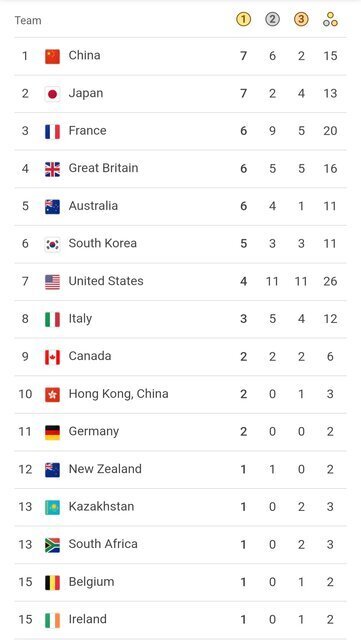Click the Canada flag icon
361x640 pixels.
tap(52, 357)
